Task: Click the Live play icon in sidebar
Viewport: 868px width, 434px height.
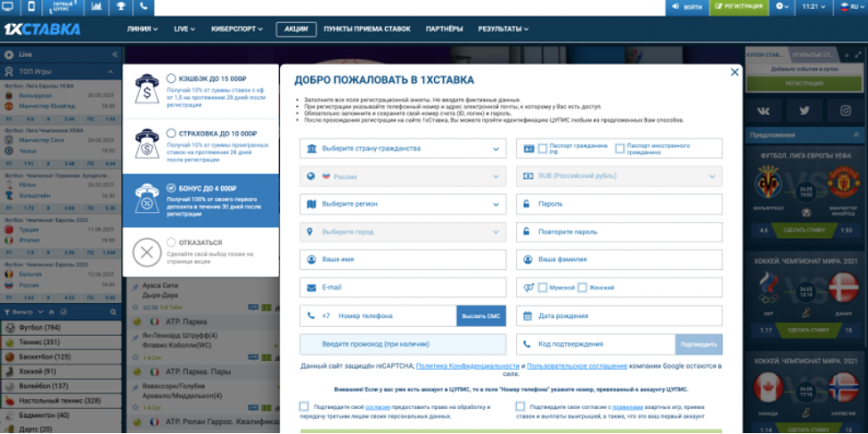Action: (x=9, y=54)
